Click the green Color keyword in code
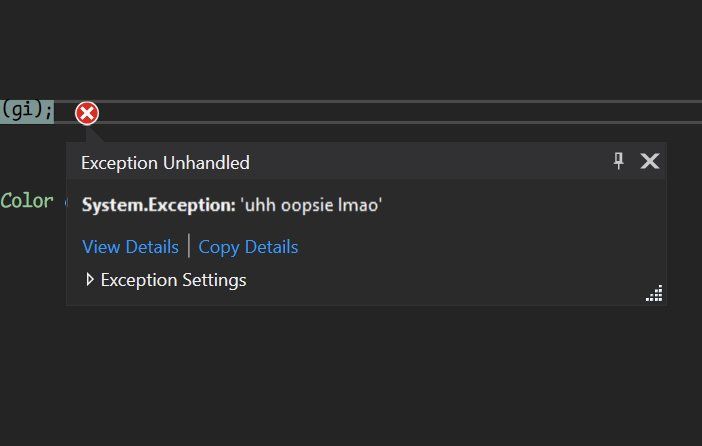This screenshot has height=446, width=702. [x=27, y=201]
